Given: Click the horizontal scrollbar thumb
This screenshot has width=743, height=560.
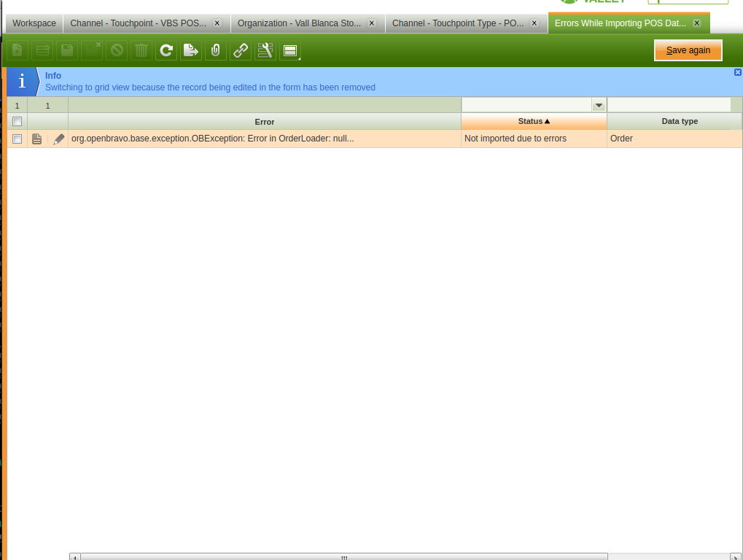Looking at the screenshot, I should 344,556.
